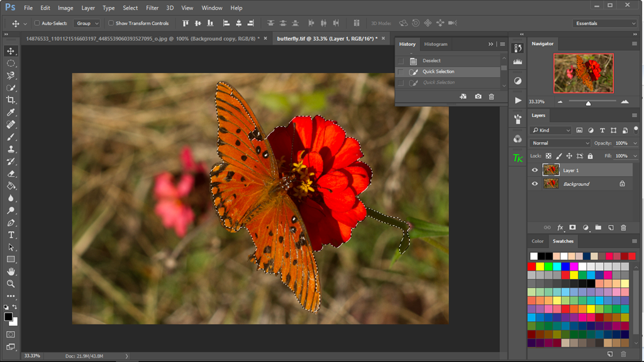Pick the red swatch in Swatches panel
Screen dimensions: 644x362
(533, 266)
